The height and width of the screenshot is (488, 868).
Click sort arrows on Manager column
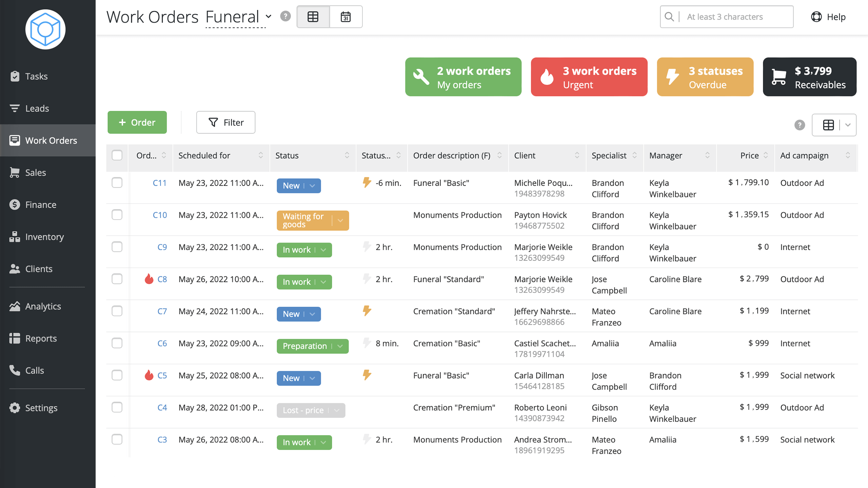click(x=707, y=155)
